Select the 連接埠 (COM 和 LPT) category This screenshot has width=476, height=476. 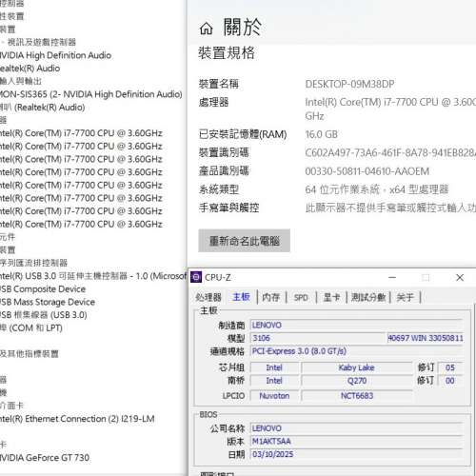31,328
